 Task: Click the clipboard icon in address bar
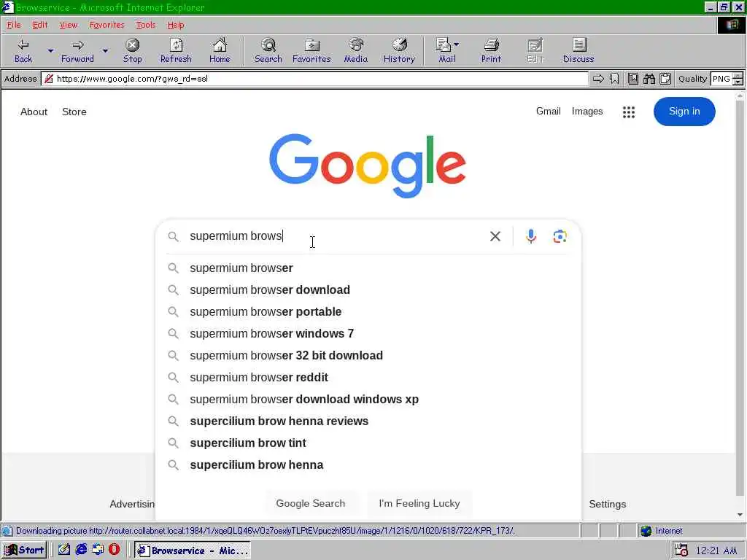(x=665, y=79)
